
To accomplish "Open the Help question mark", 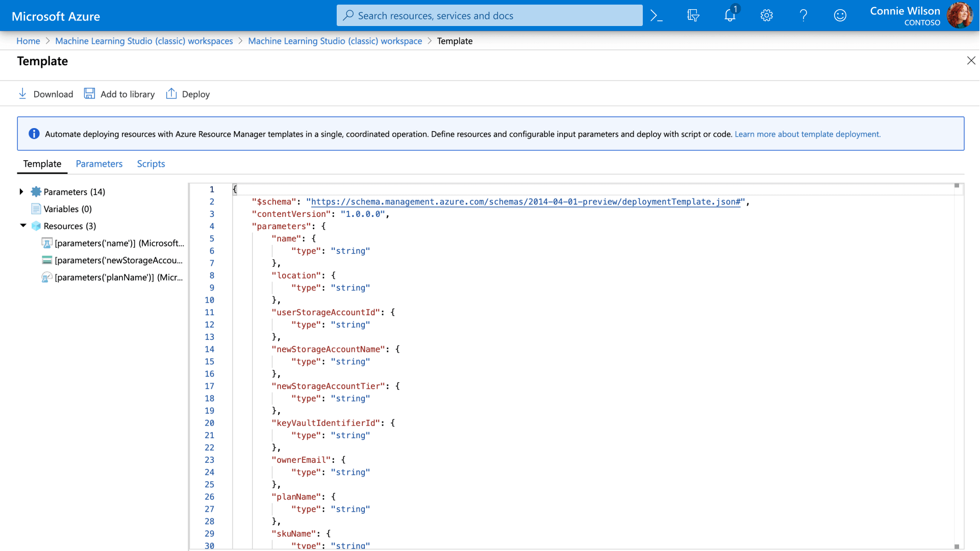I will tap(803, 16).
